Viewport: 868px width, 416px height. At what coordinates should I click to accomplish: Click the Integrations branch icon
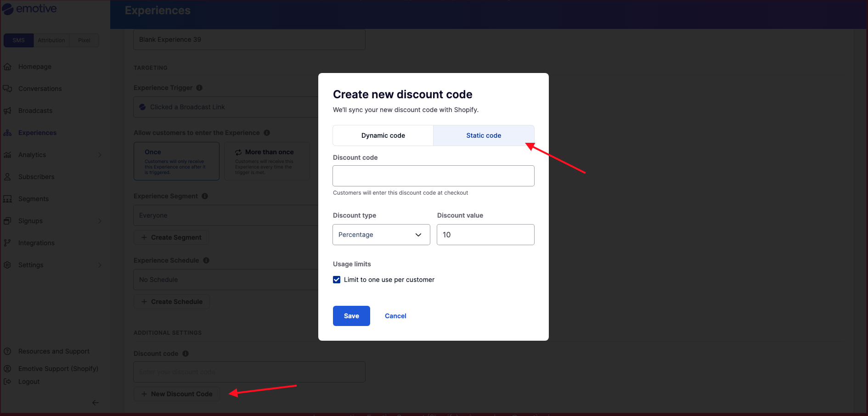point(7,243)
